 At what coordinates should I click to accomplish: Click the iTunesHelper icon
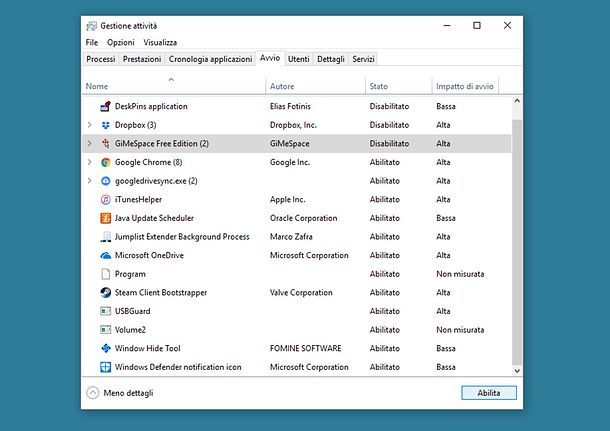coord(105,200)
